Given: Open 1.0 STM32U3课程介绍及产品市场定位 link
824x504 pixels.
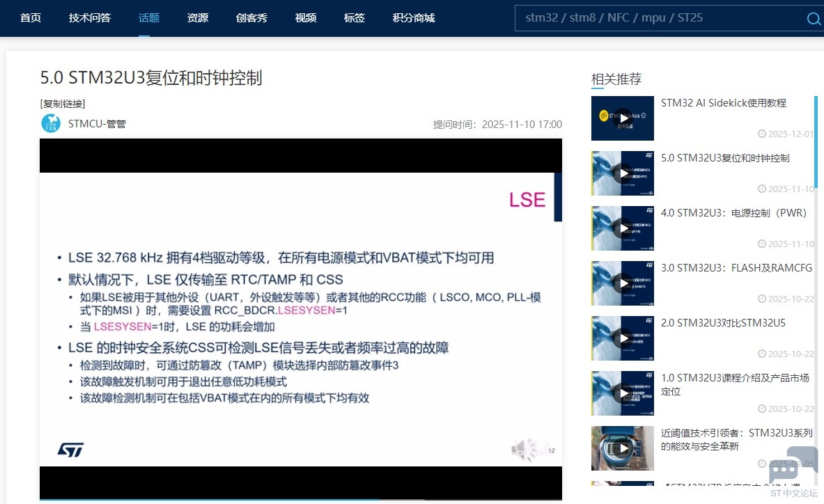Looking at the screenshot, I should coord(735,384).
